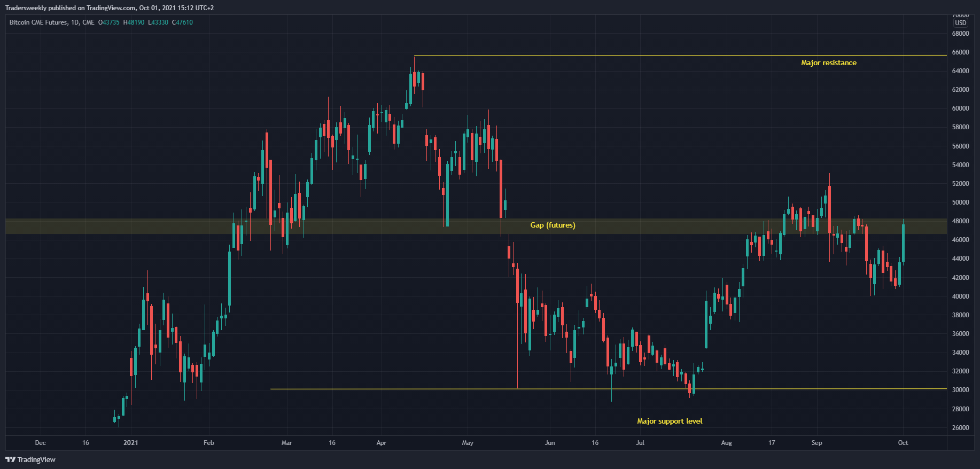The width and height of the screenshot is (980, 469).
Task: Click the 'Jul' time axis label
Action: [x=640, y=443]
